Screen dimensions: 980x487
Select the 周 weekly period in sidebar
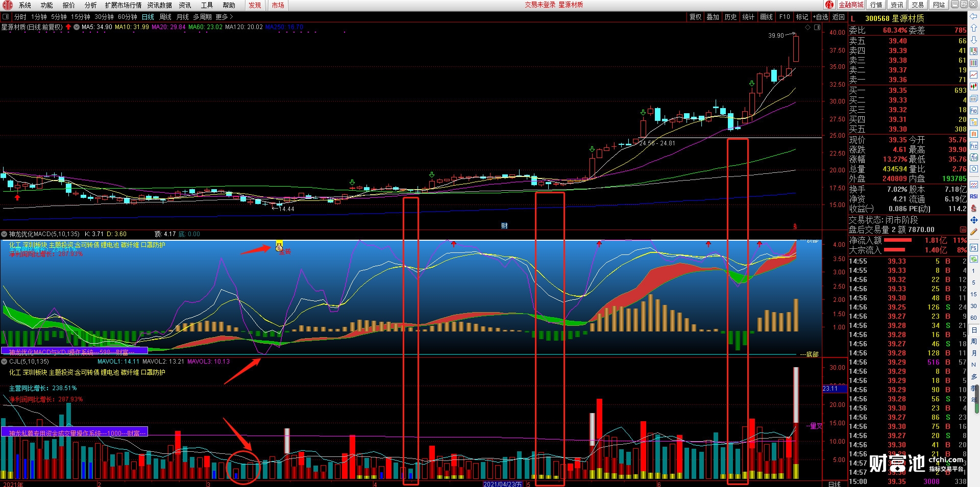pos(974,341)
